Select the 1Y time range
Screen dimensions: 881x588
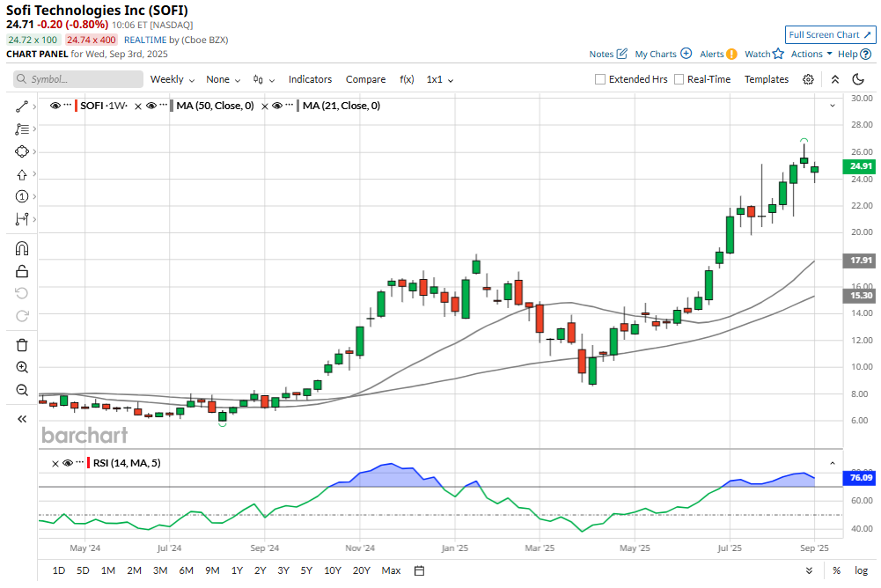tap(237, 570)
